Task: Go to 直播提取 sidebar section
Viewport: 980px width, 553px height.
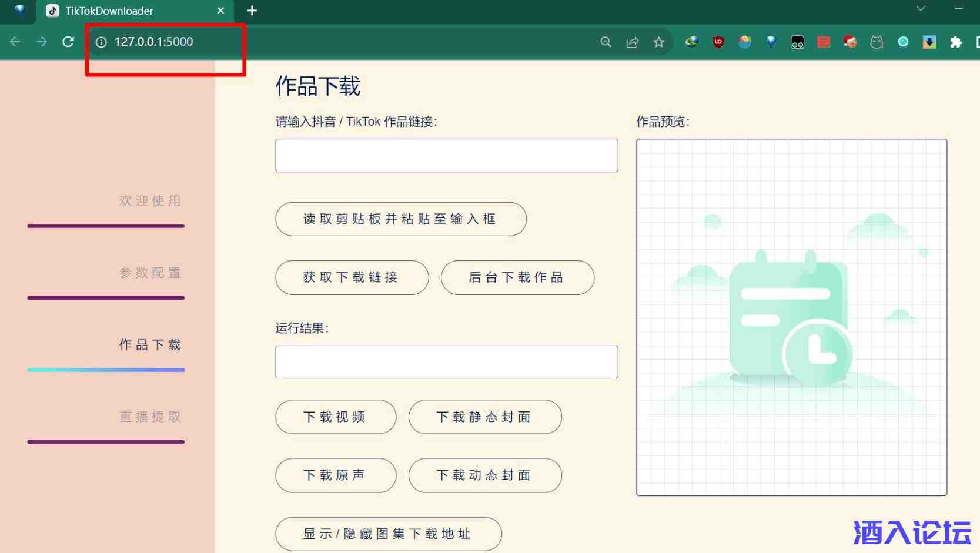Action: coord(150,417)
